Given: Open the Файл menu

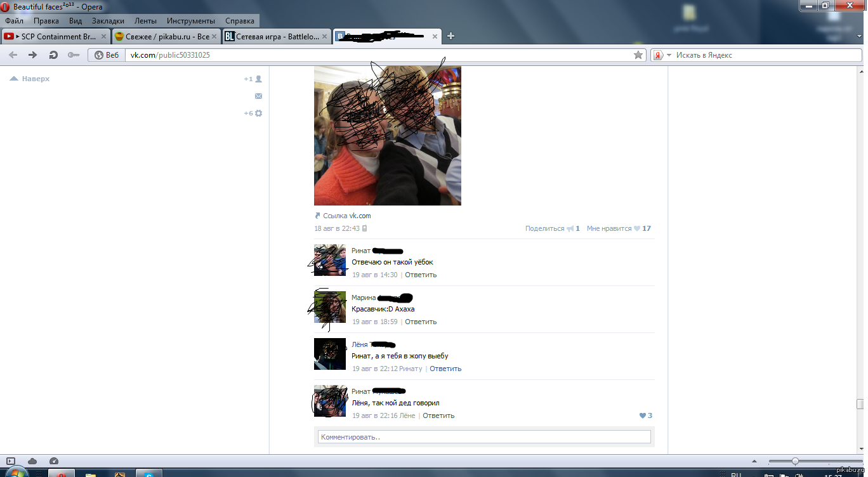Looking at the screenshot, I should 14,21.
